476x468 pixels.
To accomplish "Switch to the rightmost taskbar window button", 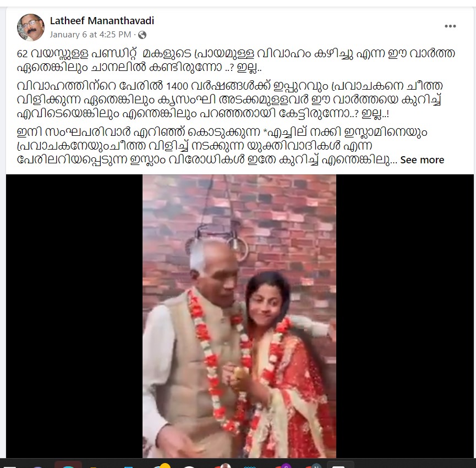I will tap(340, 464).
